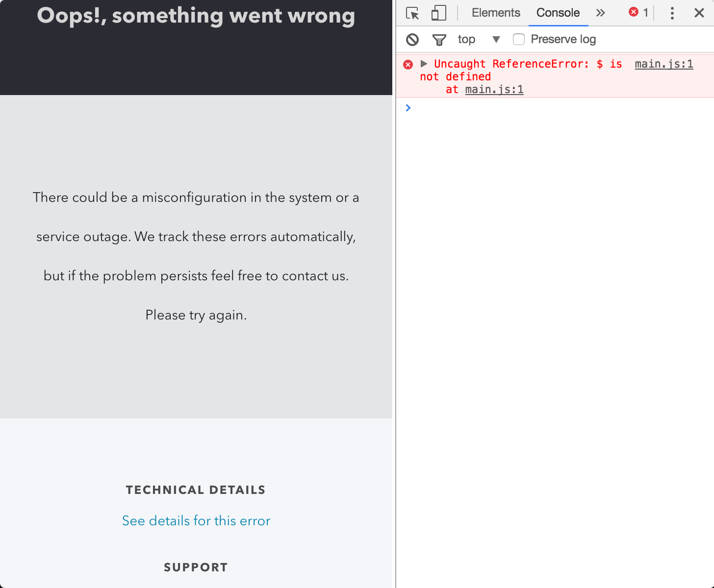Click the blue console prompt arrow

[408, 108]
